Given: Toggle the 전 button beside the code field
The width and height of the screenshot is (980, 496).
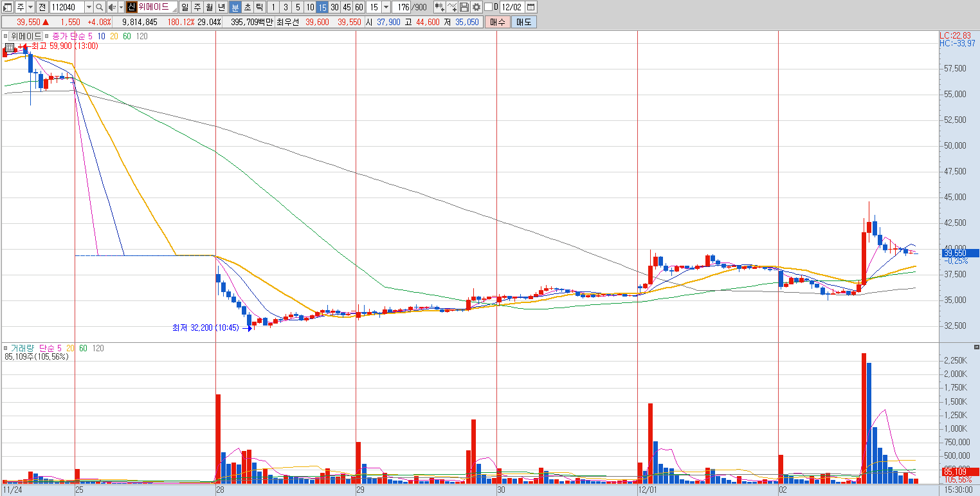Looking at the screenshot, I should [42, 7].
